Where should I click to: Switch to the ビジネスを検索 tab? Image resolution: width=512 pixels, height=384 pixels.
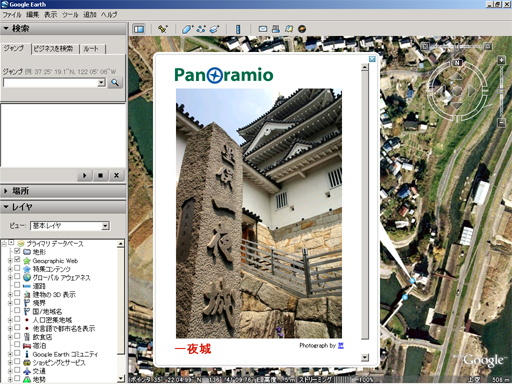[55, 49]
